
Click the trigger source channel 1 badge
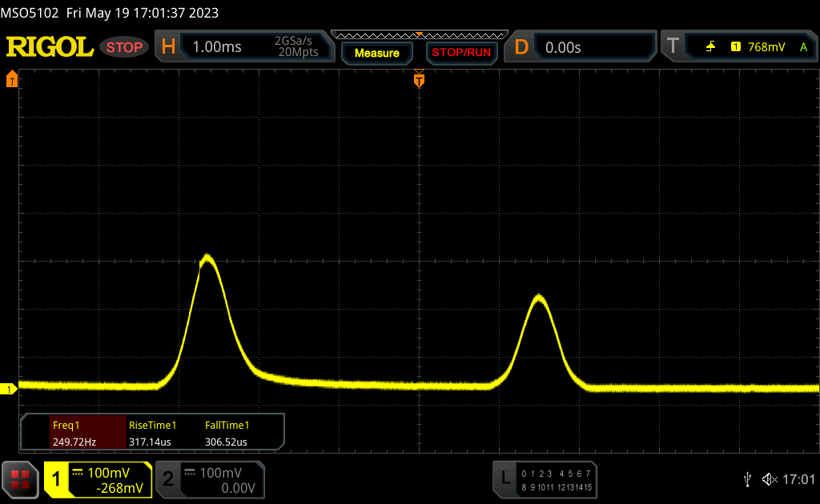[x=736, y=47]
